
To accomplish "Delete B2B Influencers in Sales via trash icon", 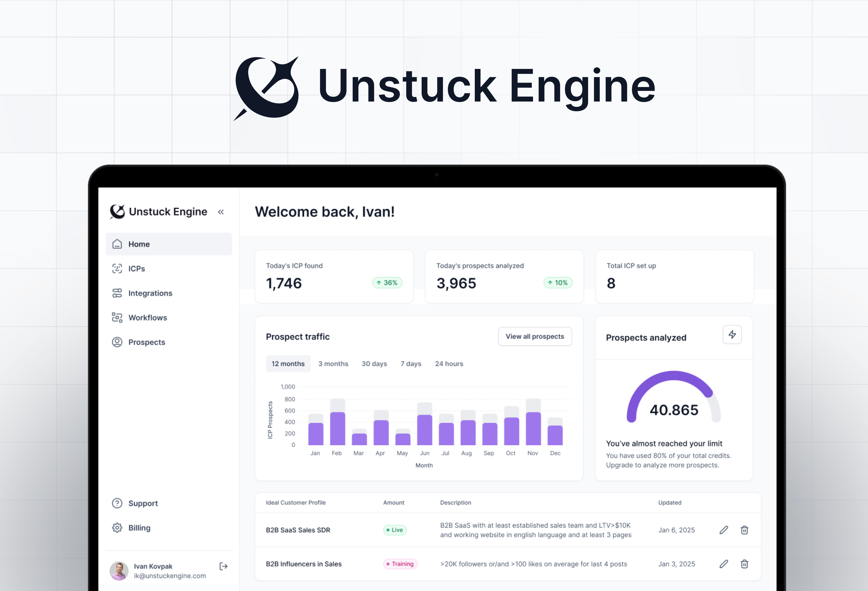I will pos(744,564).
